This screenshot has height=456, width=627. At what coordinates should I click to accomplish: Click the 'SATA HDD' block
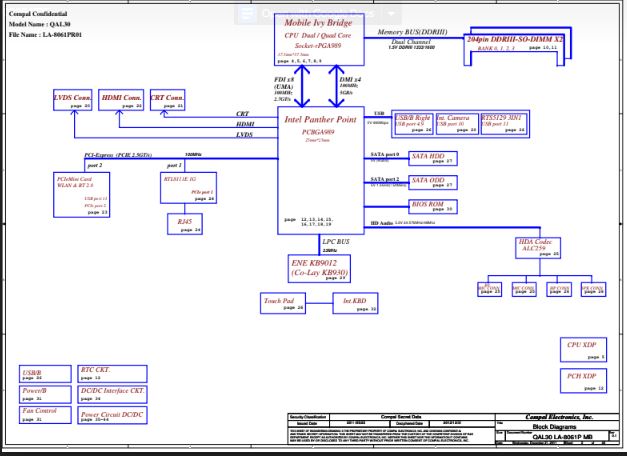pyautogui.click(x=433, y=158)
